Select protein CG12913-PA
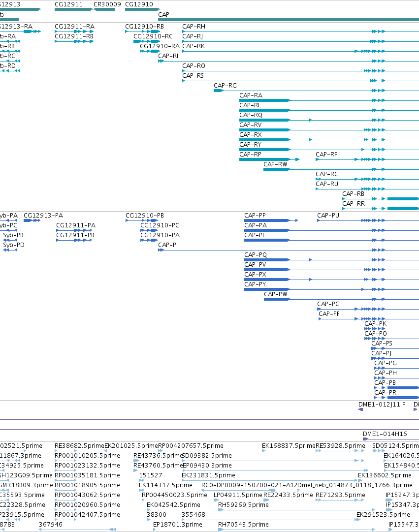This screenshot has width=419, height=532. coord(43,216)
